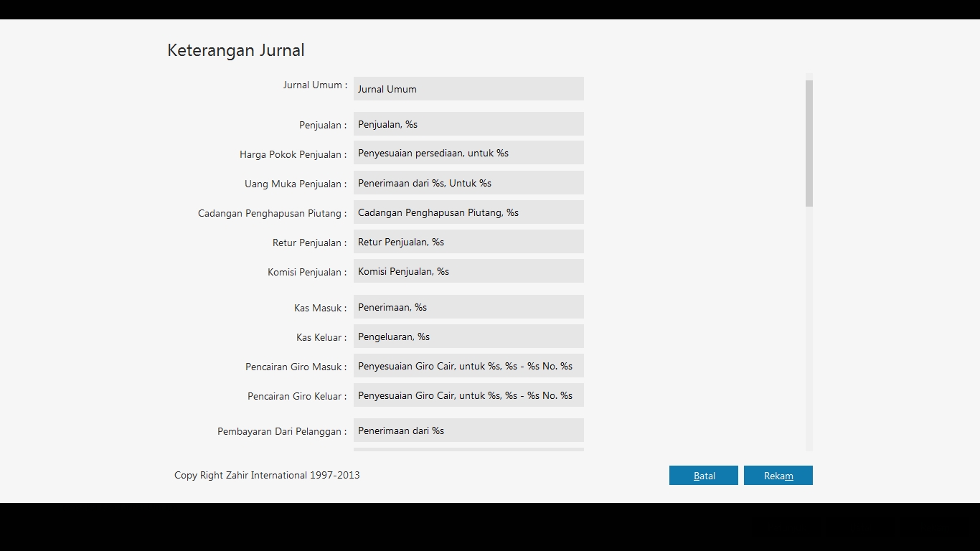Click the scrollbar track below the thumb
The image size is (980, 551).
[809, 330]
